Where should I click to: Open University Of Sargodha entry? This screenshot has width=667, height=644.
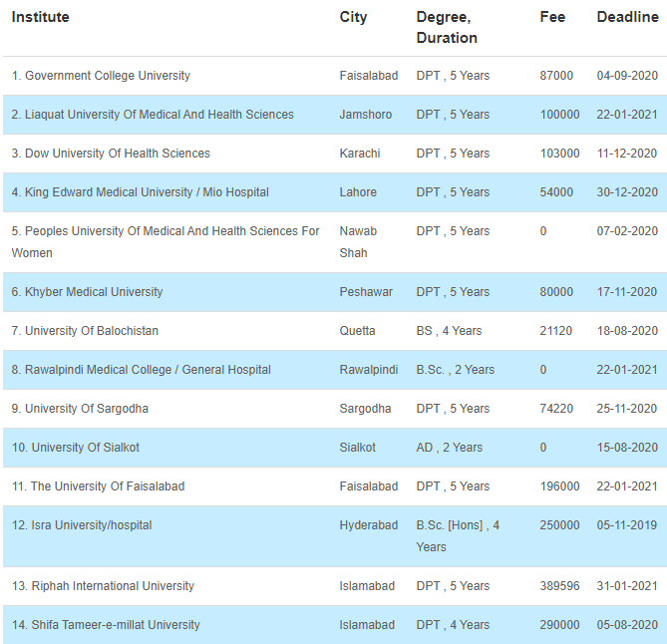pos(80,409)
